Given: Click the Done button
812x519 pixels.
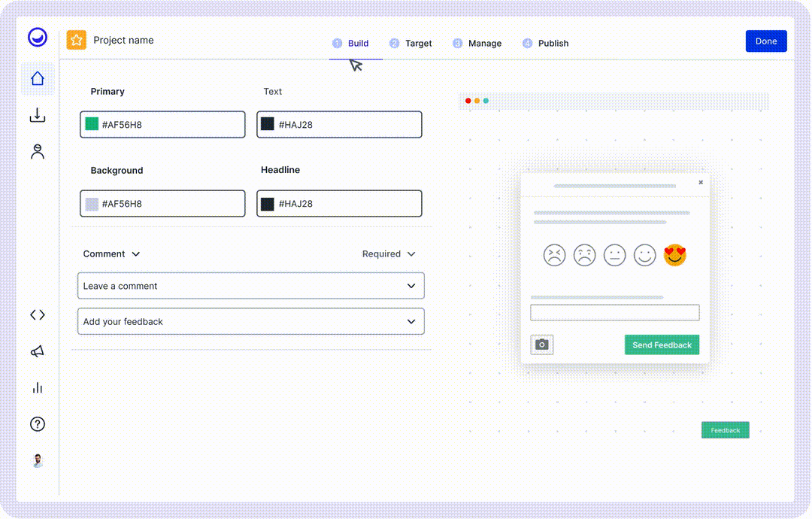Looking at the screenshot, I should (766, 41).
